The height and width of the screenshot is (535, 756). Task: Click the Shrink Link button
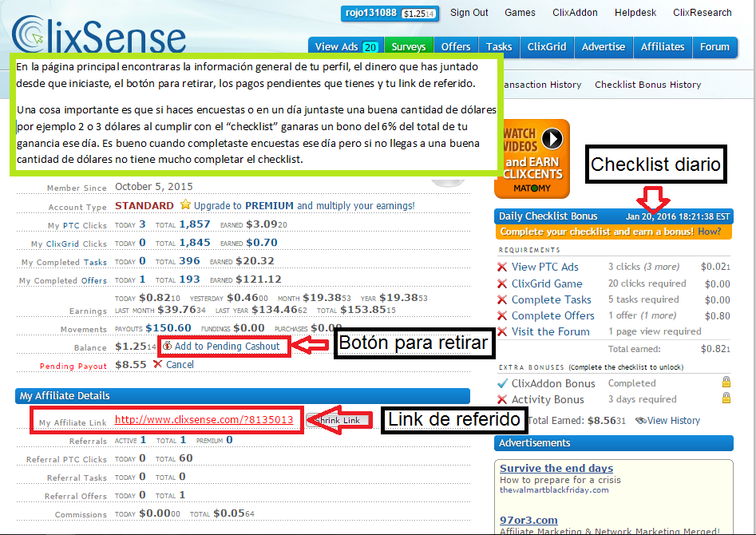pyautogui.click(x=338, y=420)
